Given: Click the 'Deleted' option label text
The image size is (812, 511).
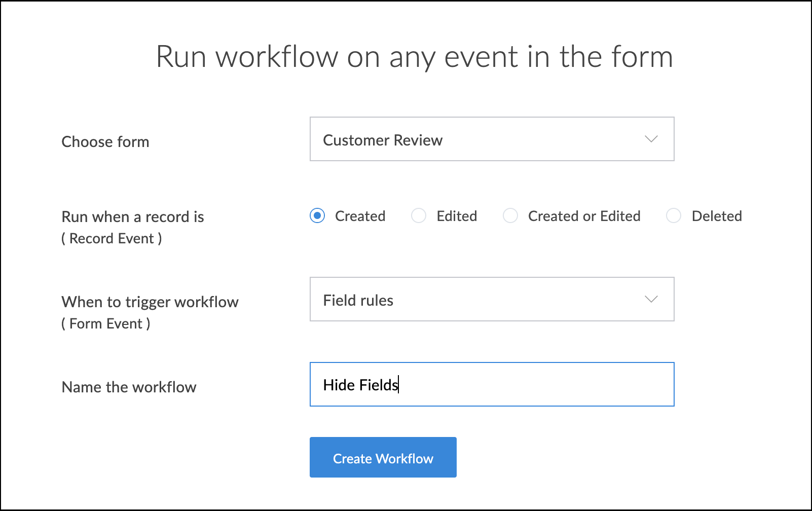Looking at the screenshot, I should [x=716, y=216].
